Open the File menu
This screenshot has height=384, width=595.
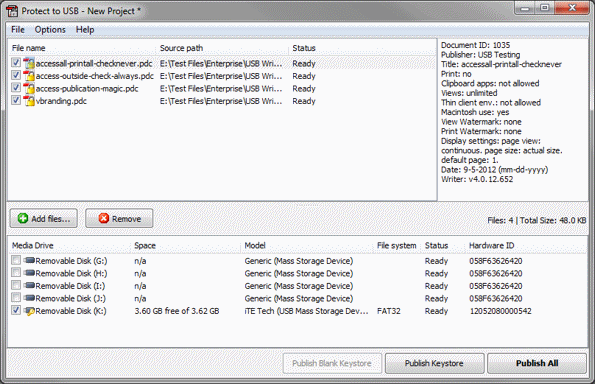click(x=17, y=30)
